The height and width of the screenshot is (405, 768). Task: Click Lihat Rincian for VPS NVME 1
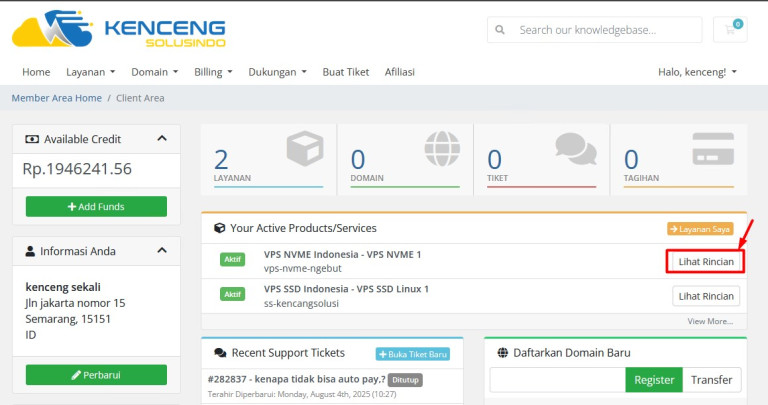(706, 262)
